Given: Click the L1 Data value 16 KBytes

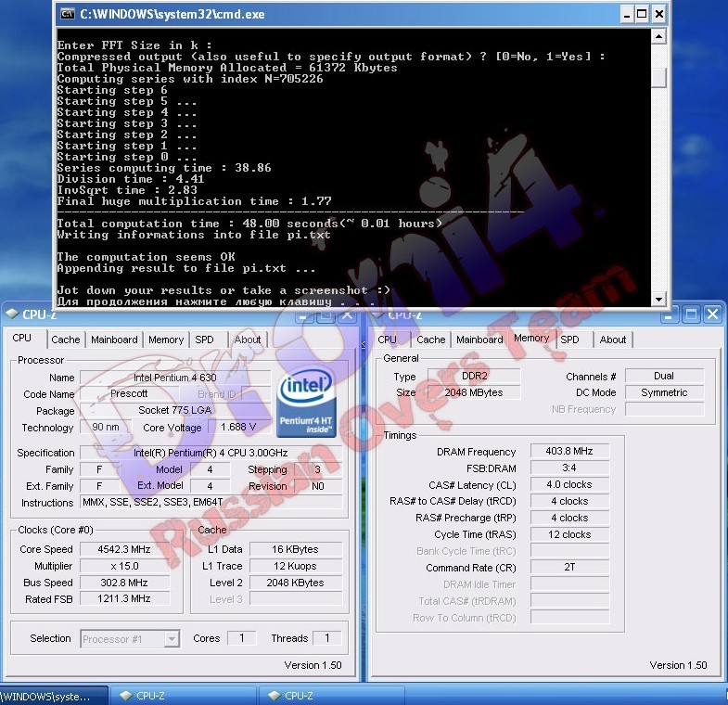Looking at the screenshot, I should pyautogui.click(x=295, y=549).
